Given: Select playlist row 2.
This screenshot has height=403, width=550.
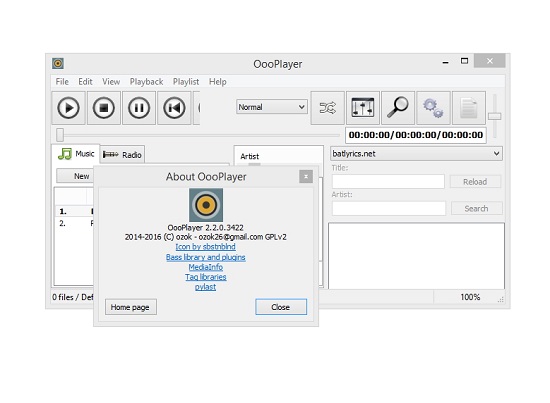Looking at the screenshot, I should (75, 223).
